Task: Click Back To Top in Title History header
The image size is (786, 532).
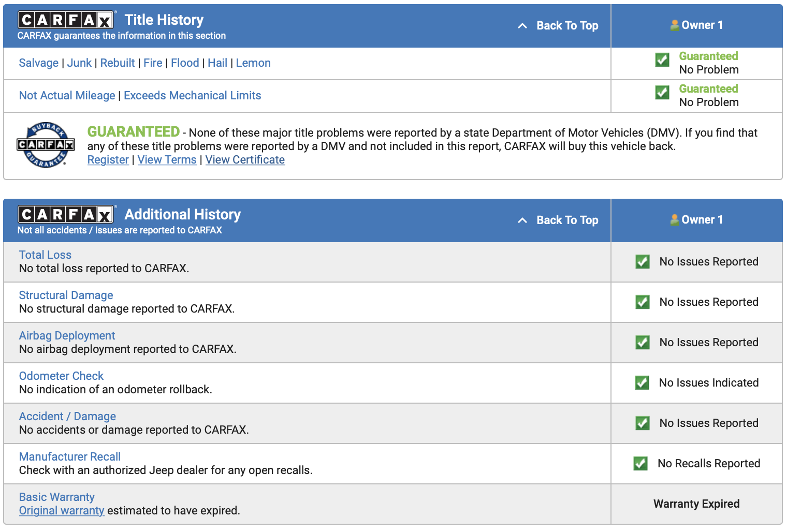Action: tap(567, 25)
